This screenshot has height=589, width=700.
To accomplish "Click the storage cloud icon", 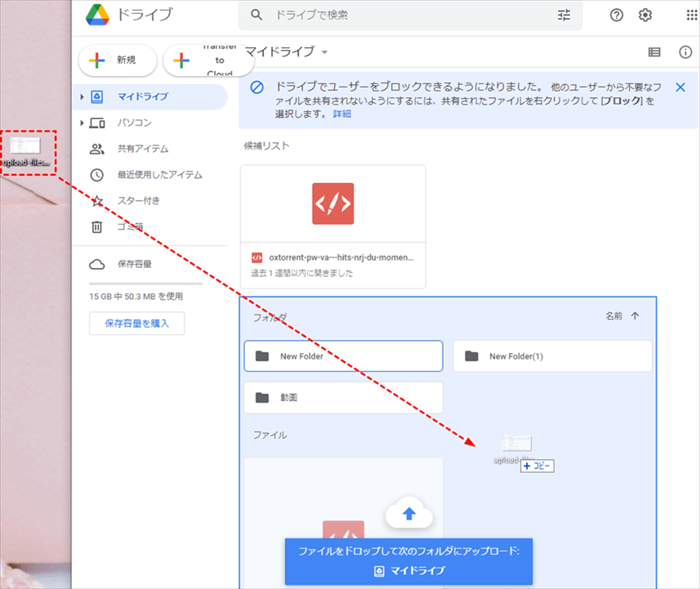I will click(x=97, y=265).
